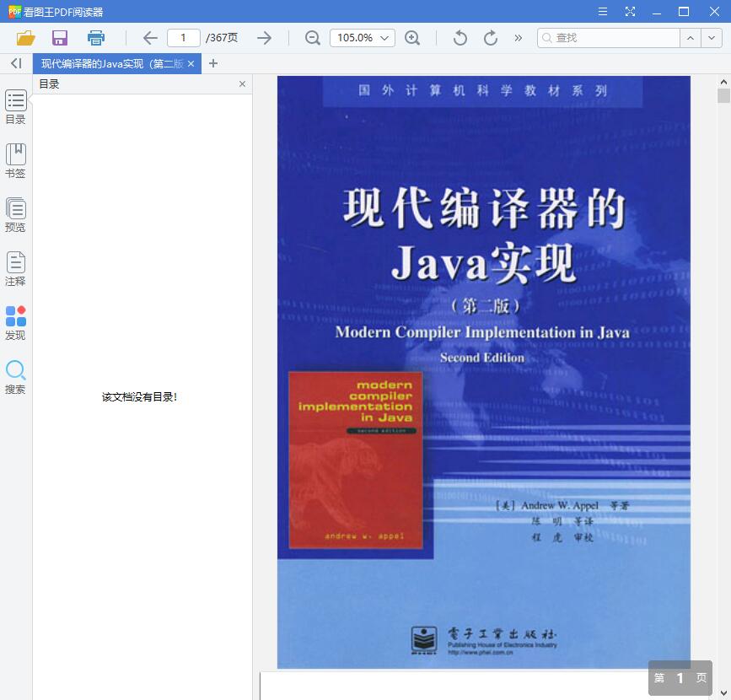
Task: Click the vertical scrollbar thumb
Action: coord(723,95)
